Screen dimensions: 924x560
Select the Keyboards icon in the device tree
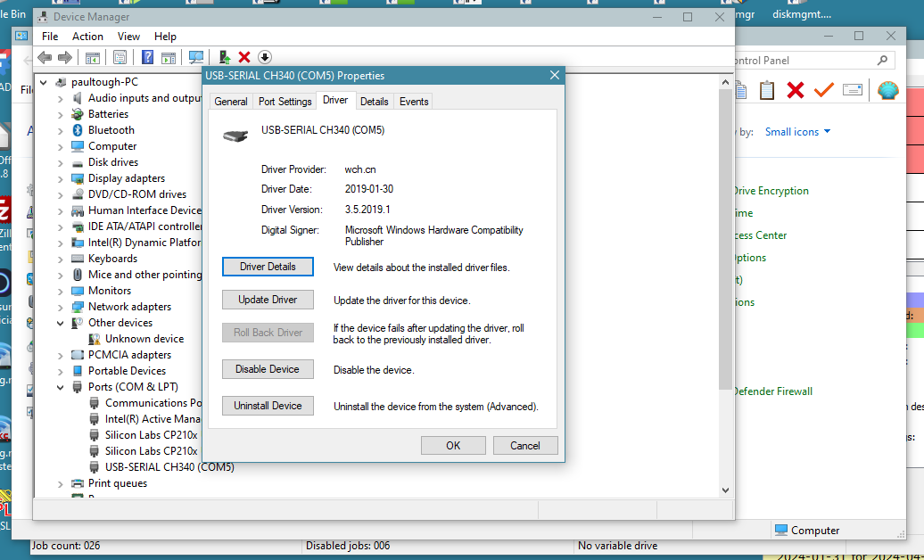[x=78, y=259]
